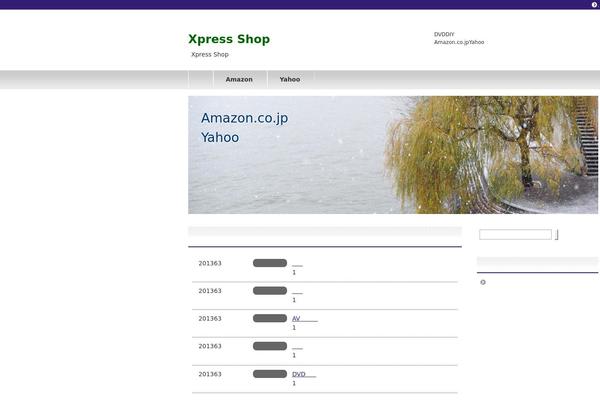Click the gray category badge in the DVD row
Viewport: 600px width, 400px height.
[270, 374]
